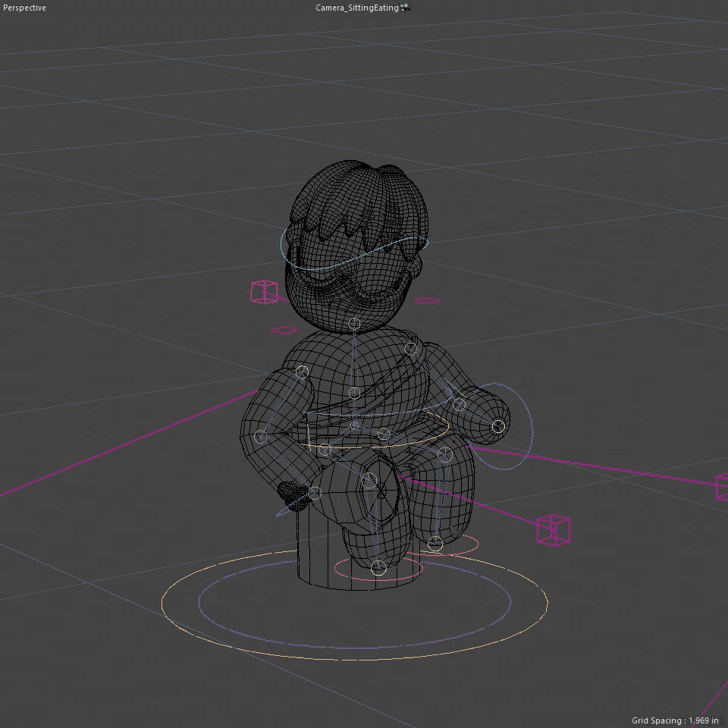Select the wrist joint holding the dark object
This screenshot has height=728, width=728.
click(x=315, y=493)
